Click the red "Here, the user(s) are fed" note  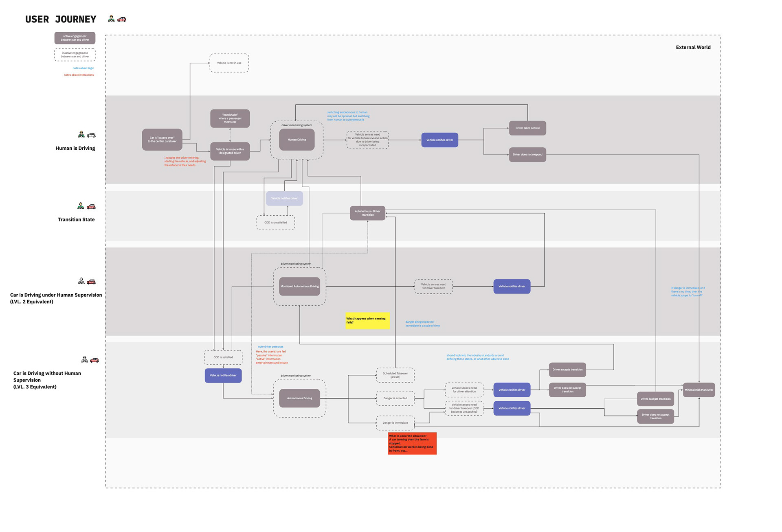coord(272,357)
